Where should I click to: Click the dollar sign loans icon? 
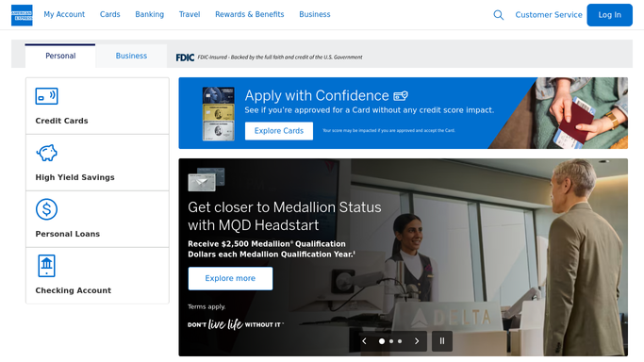[x=46, y=209]
